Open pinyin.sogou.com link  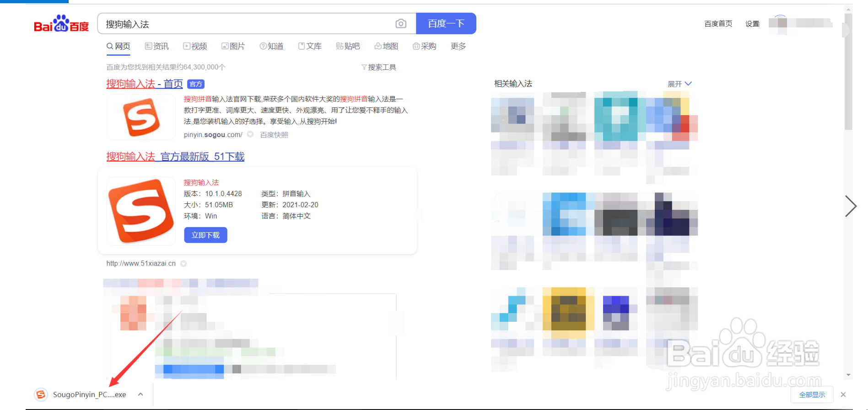tap(213, 135)
